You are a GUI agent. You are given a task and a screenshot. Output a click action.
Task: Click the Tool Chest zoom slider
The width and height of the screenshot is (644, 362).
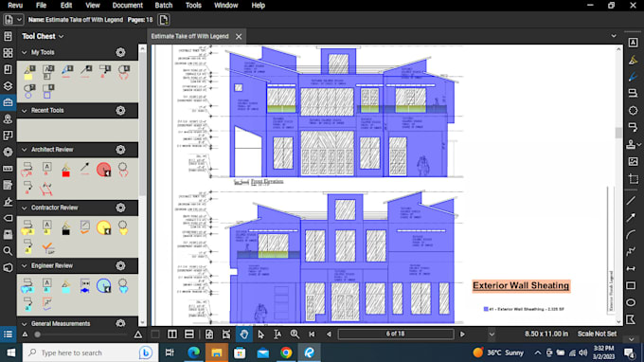[x=81, y=335]
